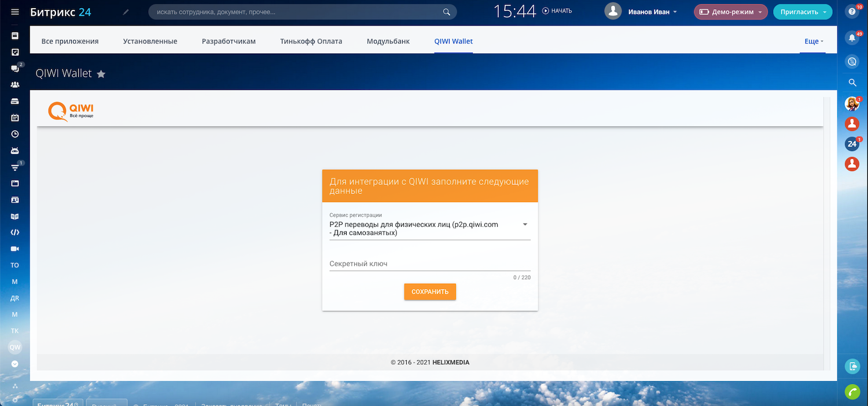Click the green phone call button

(852, 392)
